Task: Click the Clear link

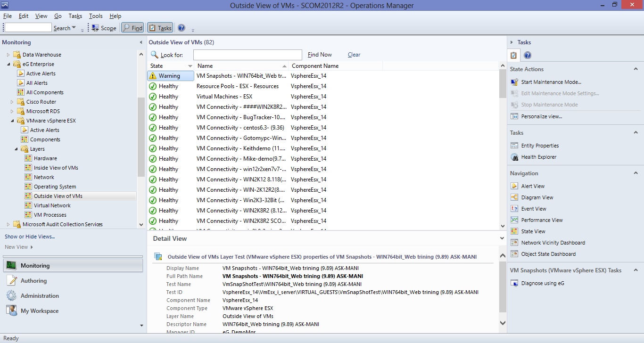Action: click(354, 55)
